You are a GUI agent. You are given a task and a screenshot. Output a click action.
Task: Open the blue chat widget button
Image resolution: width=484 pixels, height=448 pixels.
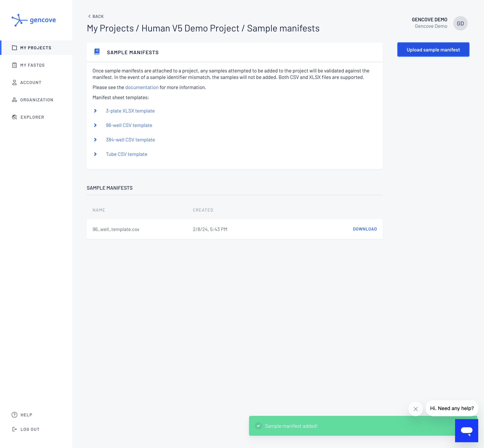tap(466, 430)
